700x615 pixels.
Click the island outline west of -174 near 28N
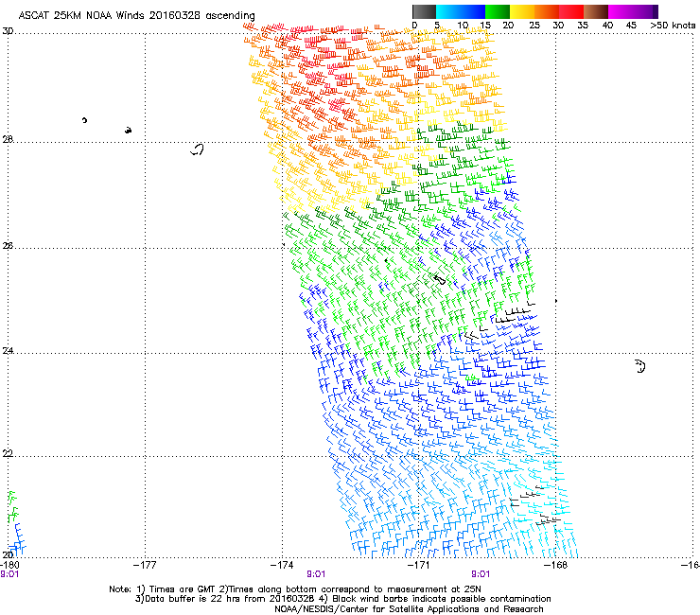tap(197, 149)
